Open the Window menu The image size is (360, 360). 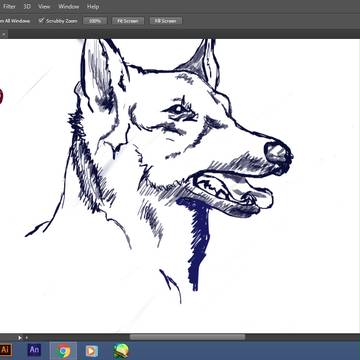(69, 6)
